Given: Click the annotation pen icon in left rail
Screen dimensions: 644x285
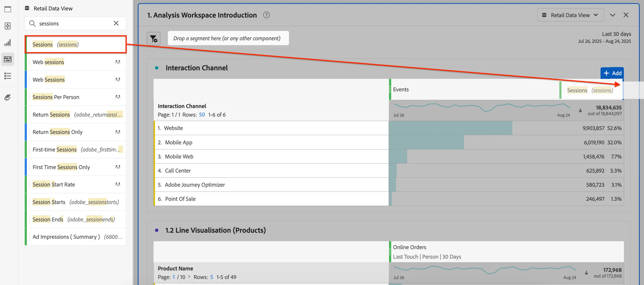Looking at the screenshot, I should click(8, 97).
